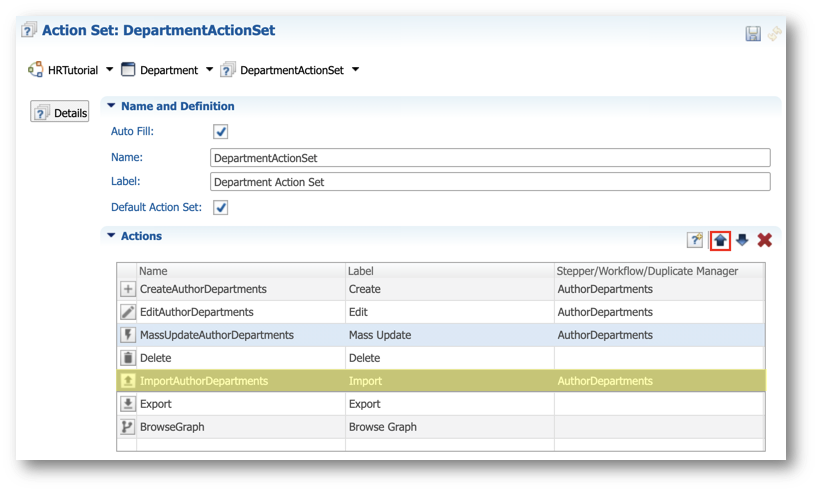The image size is (817, 491).
Task: Open the Department breadcrumb dropdown arrow
Action: [x=209, y=69]
